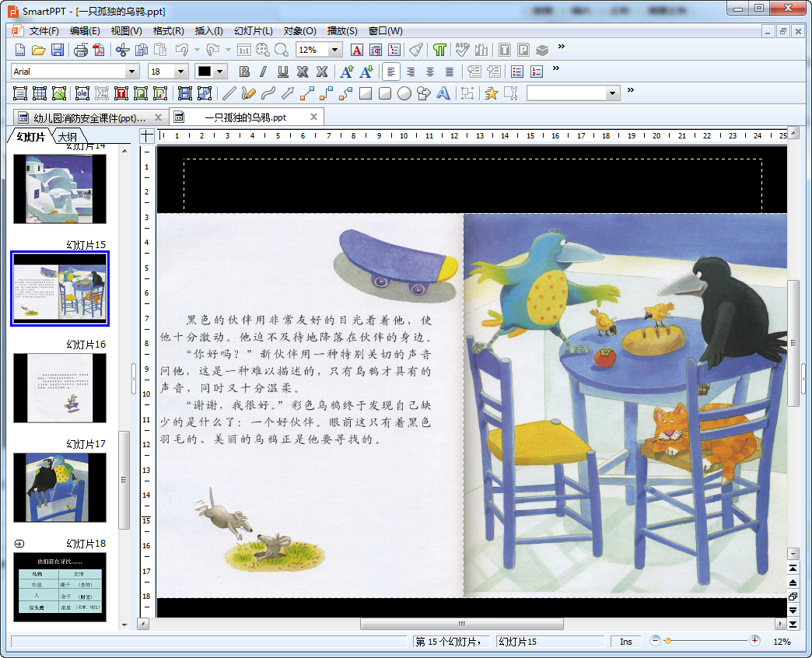The width and height of the screenshot is (812, 658).
Task: Expand hidden buttons on the formatting toolbar
Action: click(556, 68)
